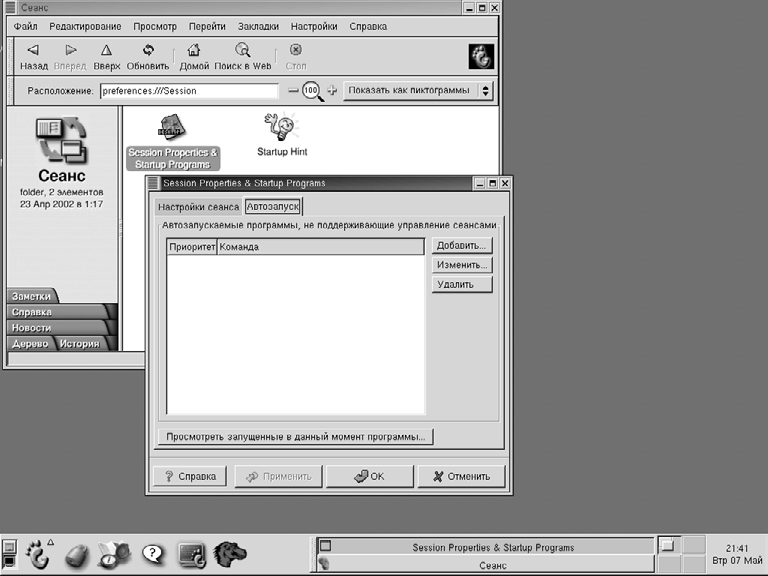Open the Заметки sidebar tab
Image resolution: width=768 pixels, height=576 pixels.
pyautogui.click(x=32, y=296)
